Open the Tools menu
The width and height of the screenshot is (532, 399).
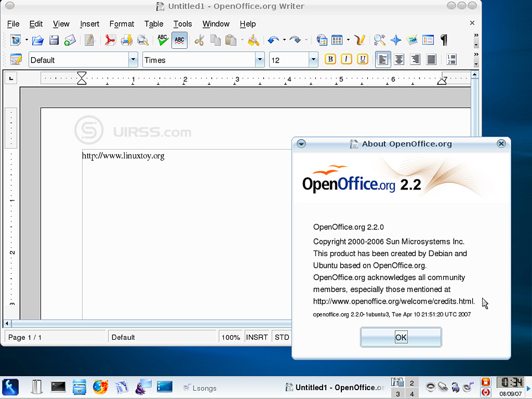[x=182, y=24]
